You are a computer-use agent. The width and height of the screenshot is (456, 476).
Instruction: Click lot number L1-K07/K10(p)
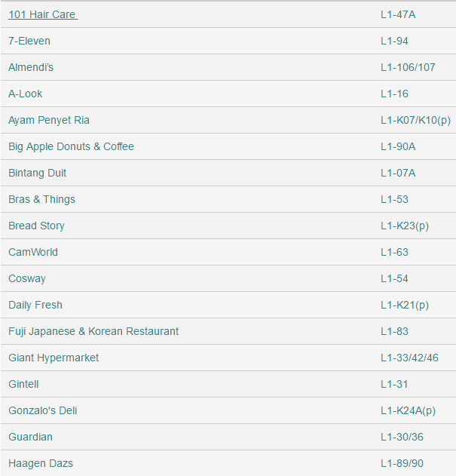coord(415,120)
